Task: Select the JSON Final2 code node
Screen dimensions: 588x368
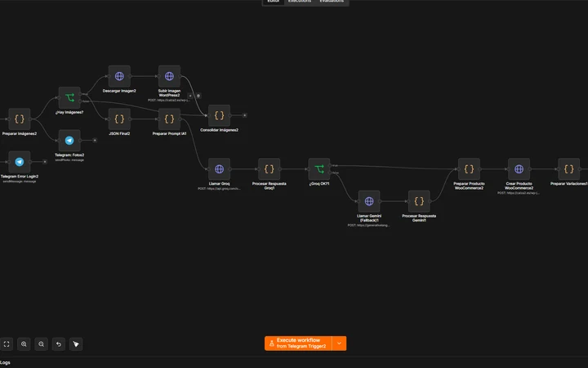Action: (x=119, y=119)
